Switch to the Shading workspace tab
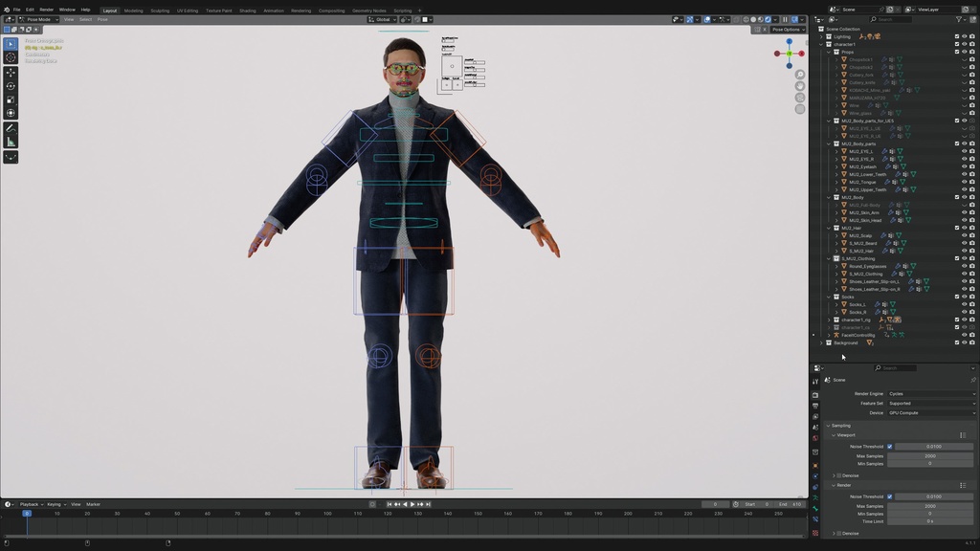 coord(248,11)
